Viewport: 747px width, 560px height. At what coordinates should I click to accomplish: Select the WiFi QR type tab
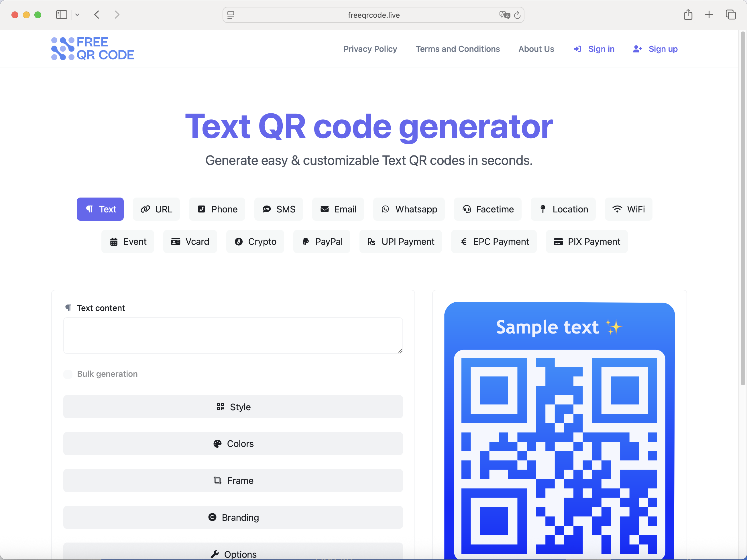628,209
